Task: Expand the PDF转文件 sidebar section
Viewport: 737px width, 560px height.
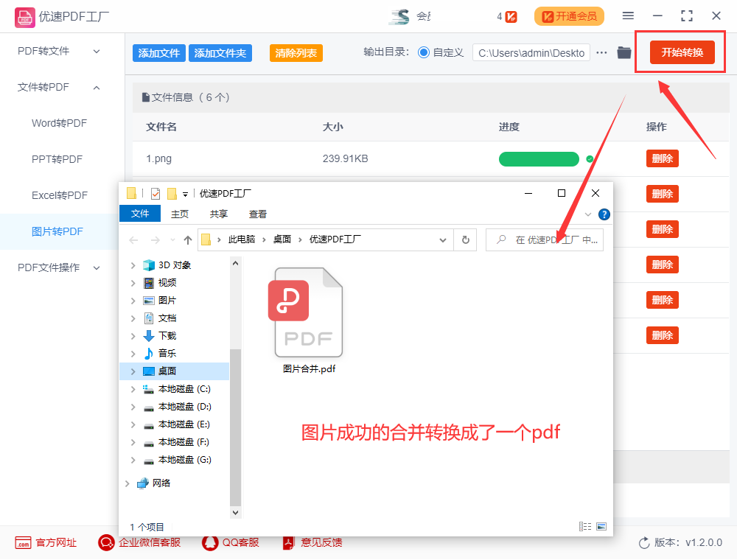Action: 97,51
